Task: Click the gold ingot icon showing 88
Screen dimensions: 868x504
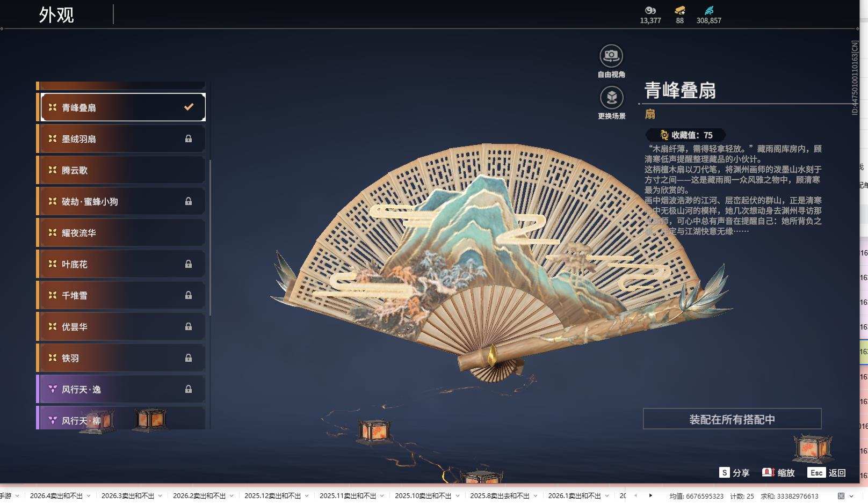Action: click(679, 10)
